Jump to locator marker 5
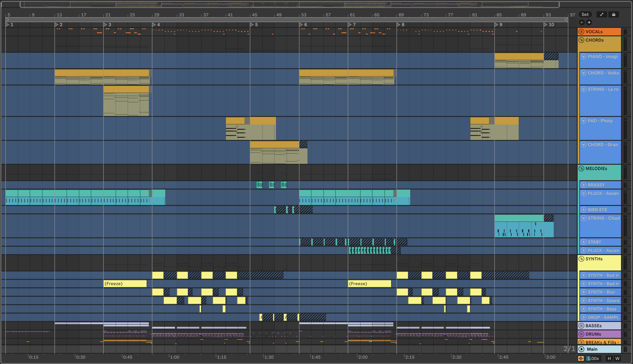Viewport: 633px width, 364px height. pyautogui.click(x=252, y=25)
